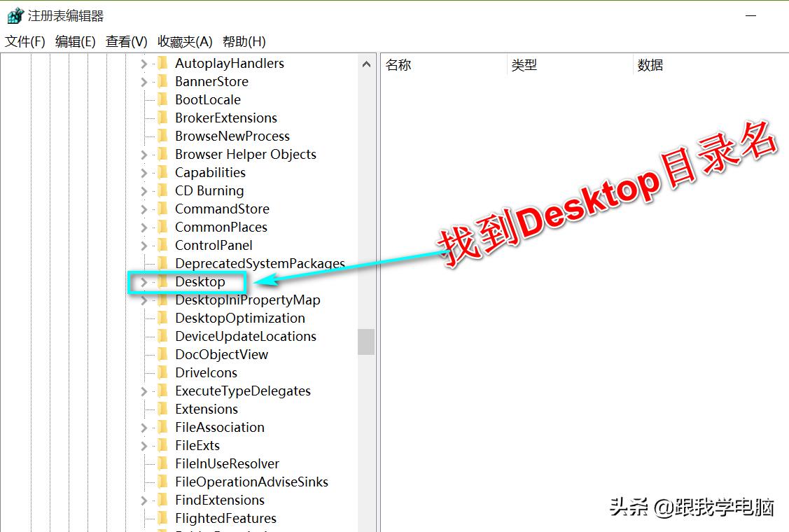
Task: Click the DesktopOptimization folder icon
Action: (x=162, y=318)
